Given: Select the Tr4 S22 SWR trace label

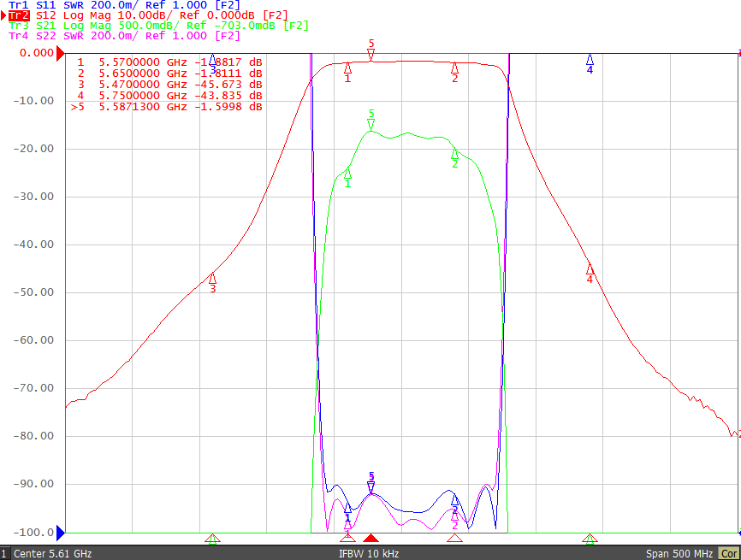Looking at the screenshot, I should [124, 36].
